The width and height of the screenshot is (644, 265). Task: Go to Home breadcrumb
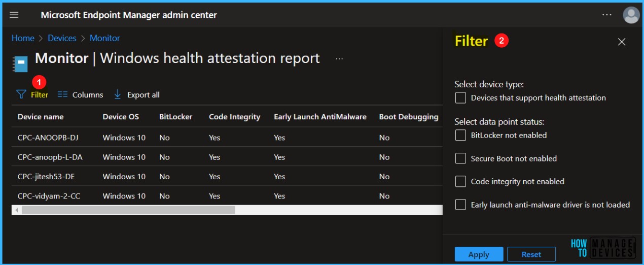click(23, 38)
